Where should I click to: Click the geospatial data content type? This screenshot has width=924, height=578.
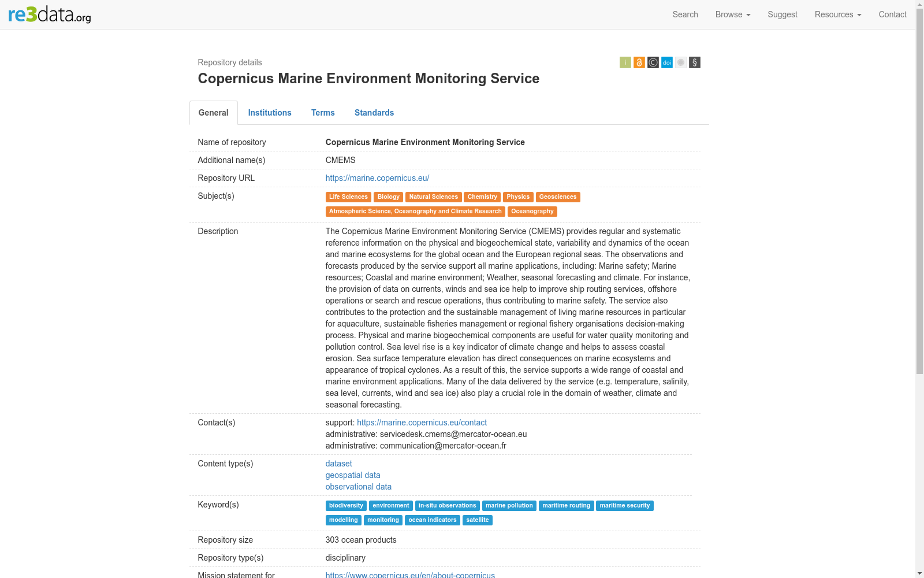point(353,475)
